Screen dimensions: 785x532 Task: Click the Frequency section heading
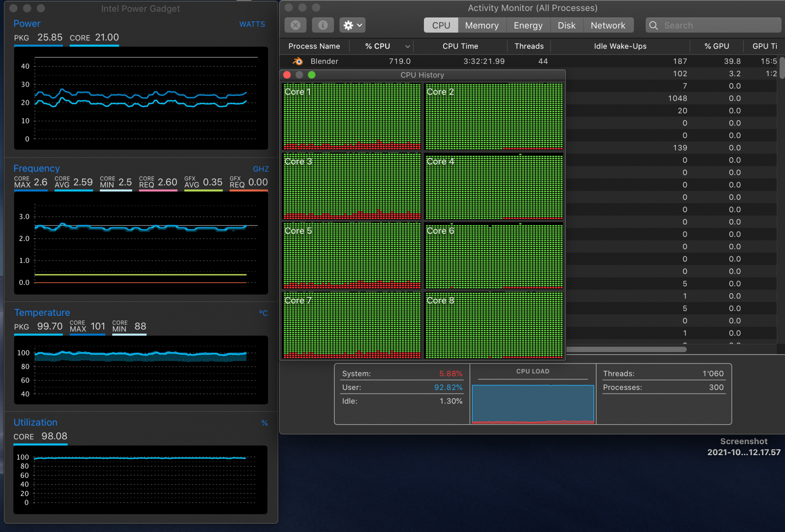click(37, 168)
